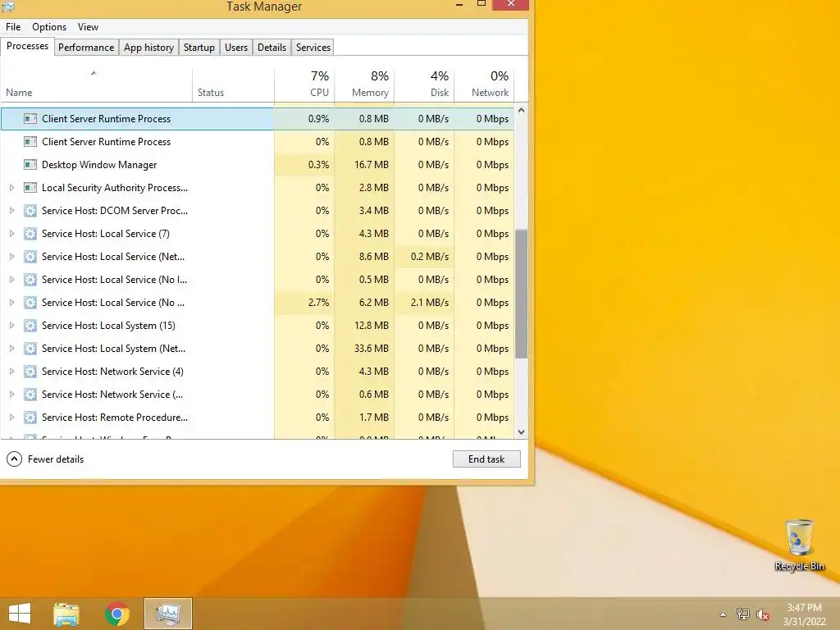Screen dimensions: 840x630
Task: Open the Windows Start button
Action: [20, 614]
